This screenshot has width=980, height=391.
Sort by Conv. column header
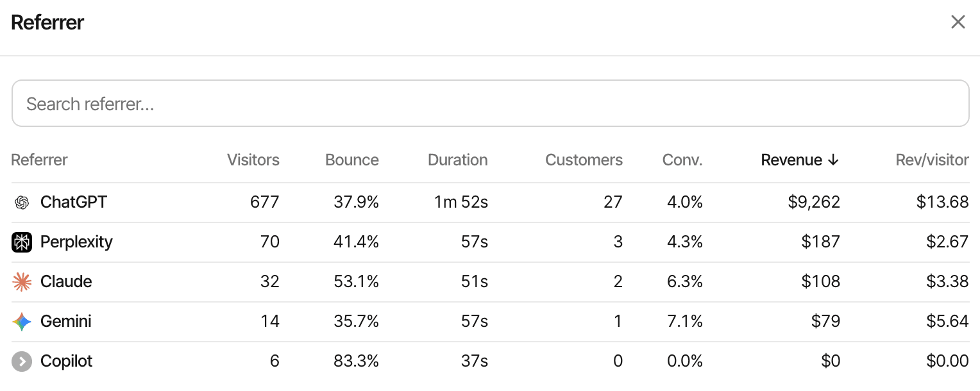pyautogui.click(x=682, y=160)
